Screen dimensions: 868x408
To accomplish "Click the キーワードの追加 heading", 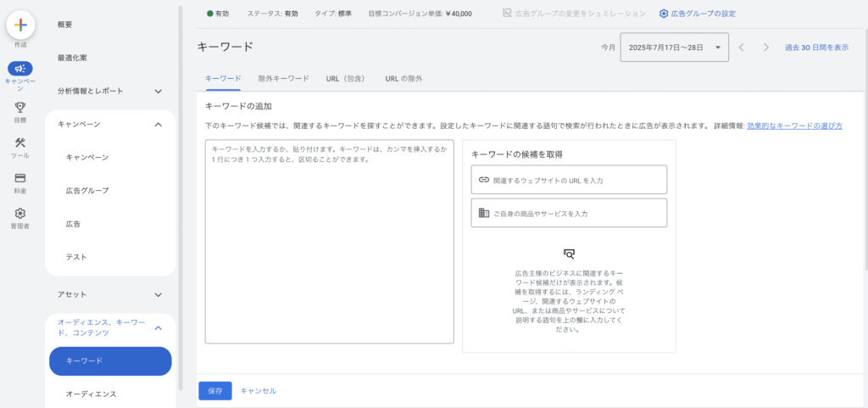I will 238,106.
